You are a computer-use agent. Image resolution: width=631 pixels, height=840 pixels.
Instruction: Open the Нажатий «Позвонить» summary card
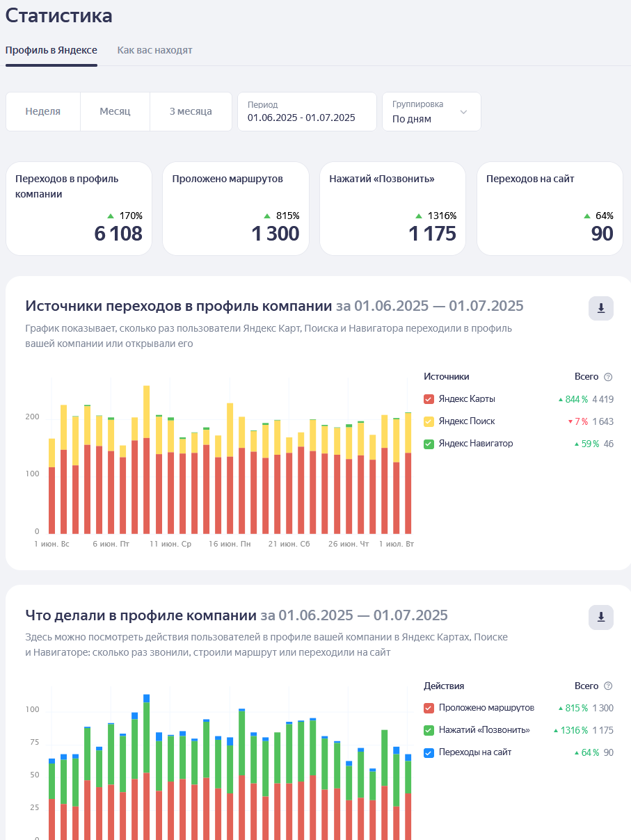coord(392,209)
